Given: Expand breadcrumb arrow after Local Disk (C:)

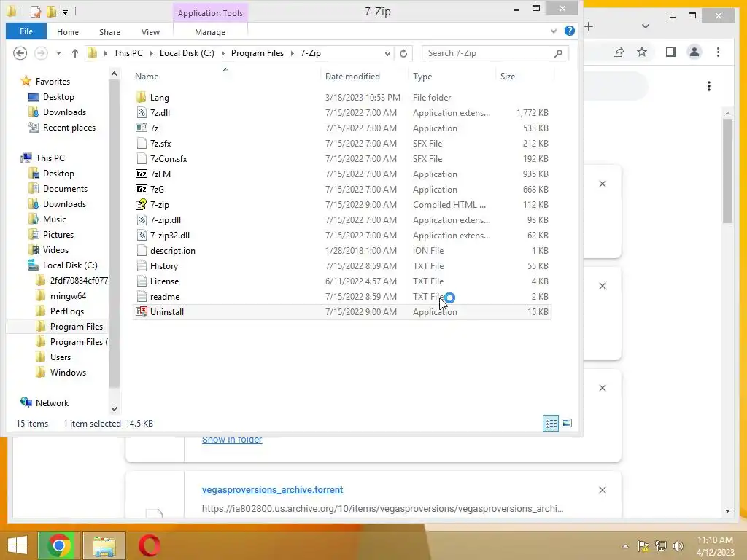Looking at the screenshot, I should pyautogui.click(x=223, y=53).
